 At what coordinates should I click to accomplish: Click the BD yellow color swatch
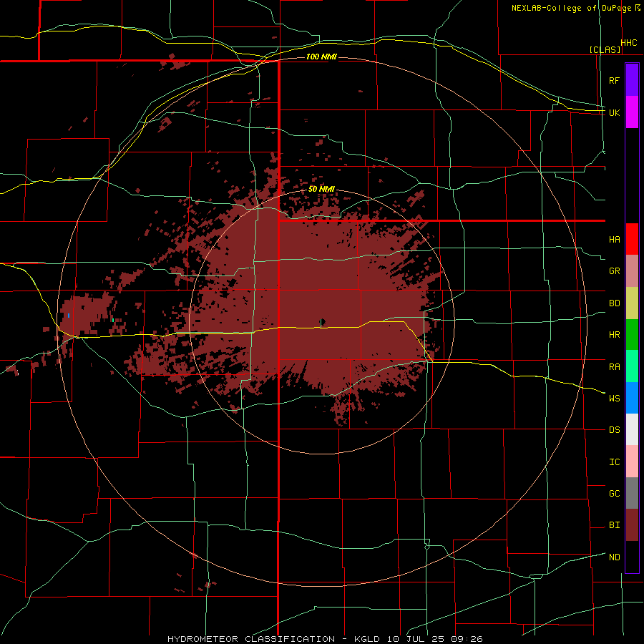(x=632, y=303)
